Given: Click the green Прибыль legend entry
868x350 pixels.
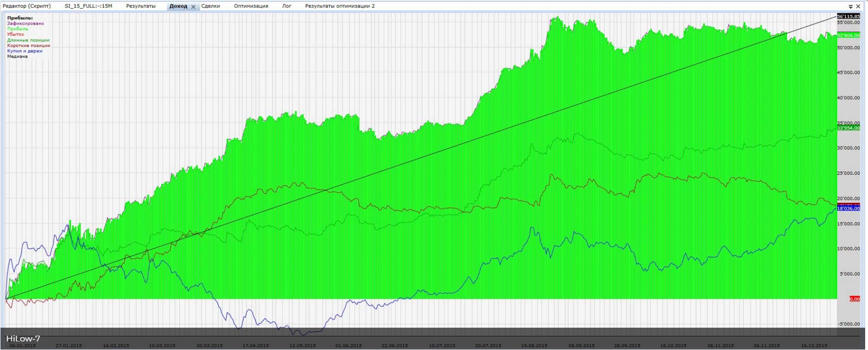Looking at the screenshot, I should click(x=18, y=29).
